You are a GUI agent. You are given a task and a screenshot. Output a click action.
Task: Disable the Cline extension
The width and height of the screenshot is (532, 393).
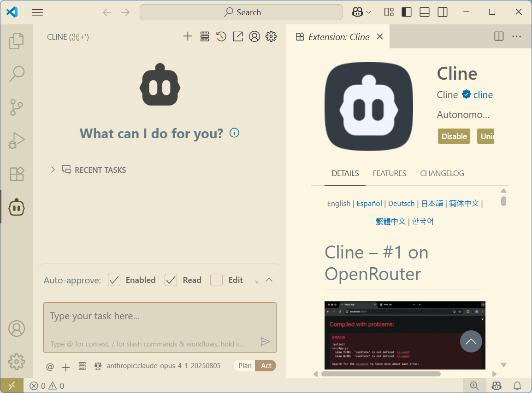[454, 136]
